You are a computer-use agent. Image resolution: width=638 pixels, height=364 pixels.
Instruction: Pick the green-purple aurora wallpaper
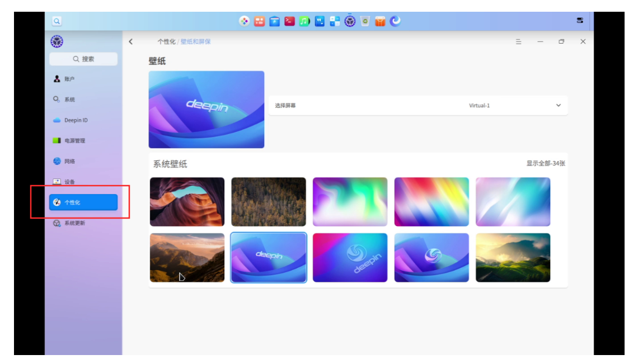coord(350,202)
